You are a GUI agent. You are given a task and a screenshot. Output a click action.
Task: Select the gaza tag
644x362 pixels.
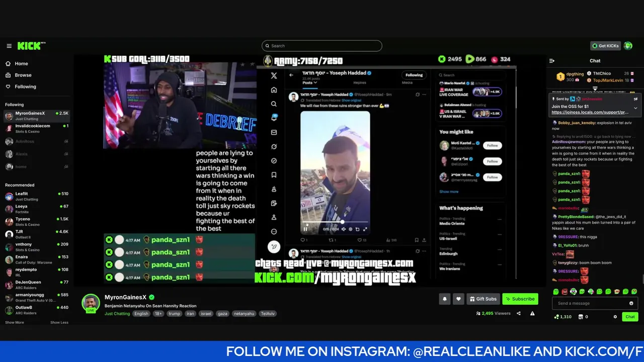pos(222,314)
